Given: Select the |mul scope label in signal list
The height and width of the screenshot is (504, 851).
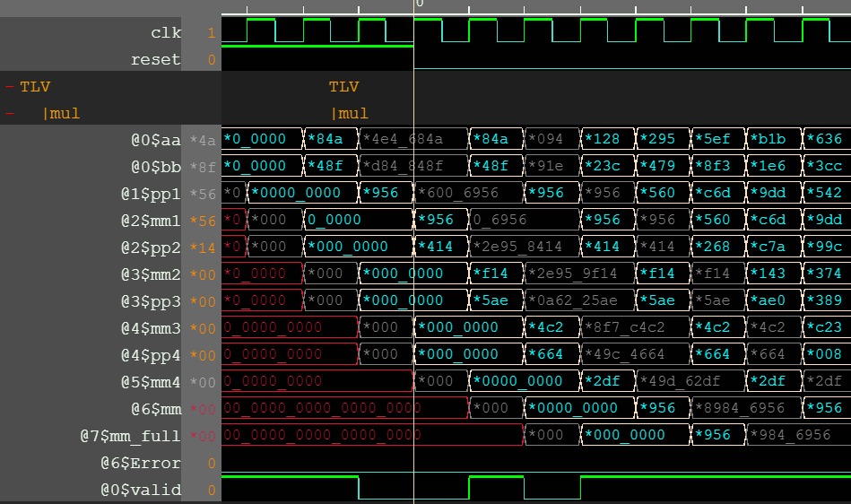Looking at the screenshot, I should [x=61, y=113].
